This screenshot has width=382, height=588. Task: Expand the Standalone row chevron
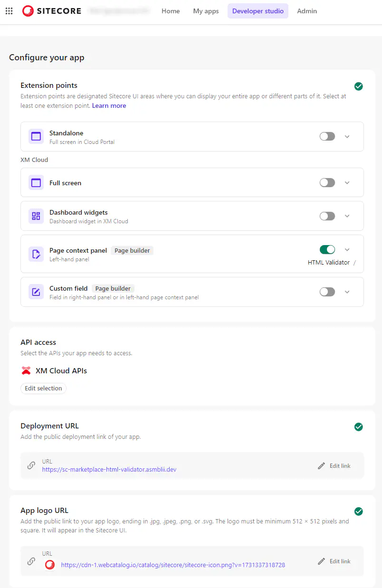point(347,136)
